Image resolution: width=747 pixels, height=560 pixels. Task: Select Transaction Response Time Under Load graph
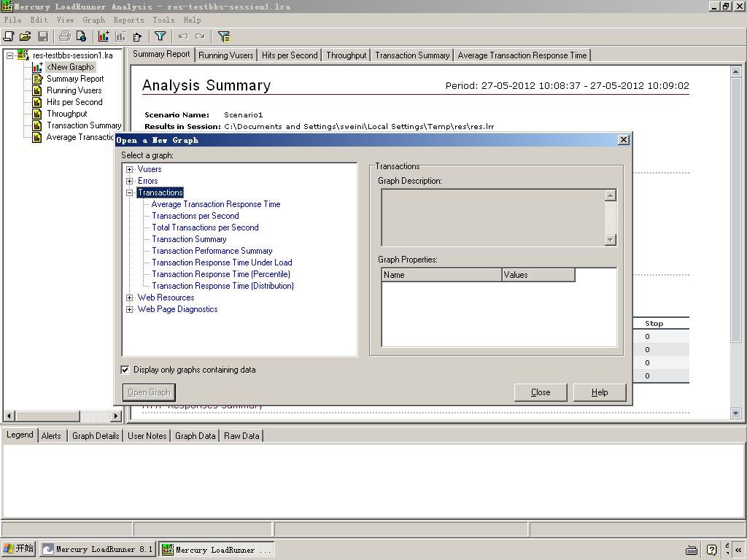222,262
